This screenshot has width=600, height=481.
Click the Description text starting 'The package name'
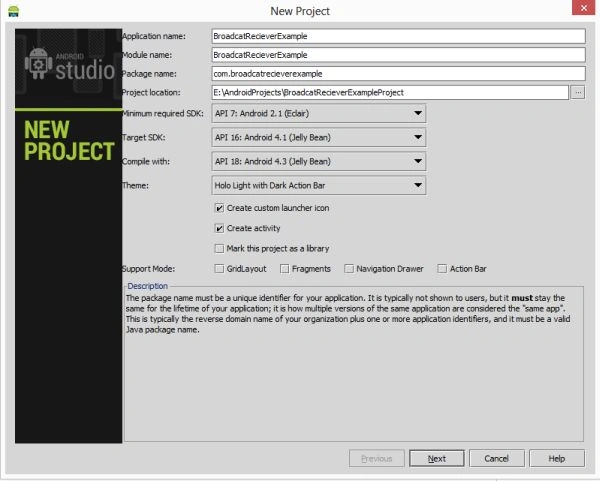click(348, 314)
